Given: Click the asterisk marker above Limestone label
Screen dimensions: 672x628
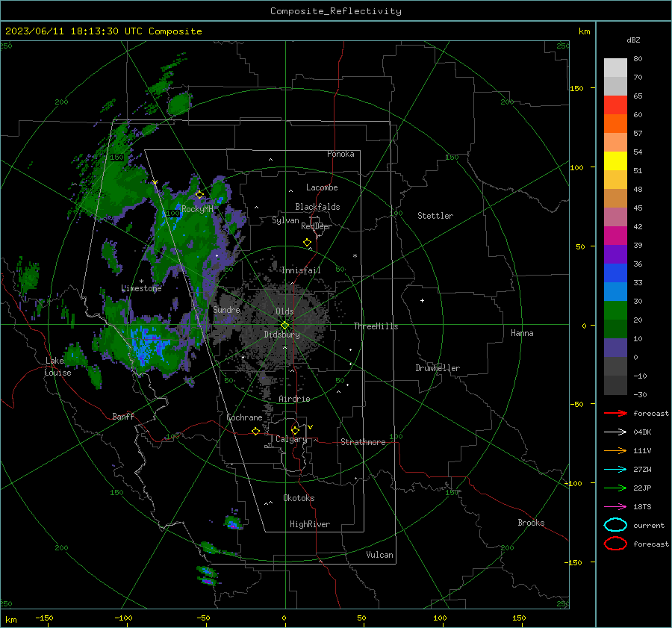Looking at the screenshot, I should click(141, 282).
